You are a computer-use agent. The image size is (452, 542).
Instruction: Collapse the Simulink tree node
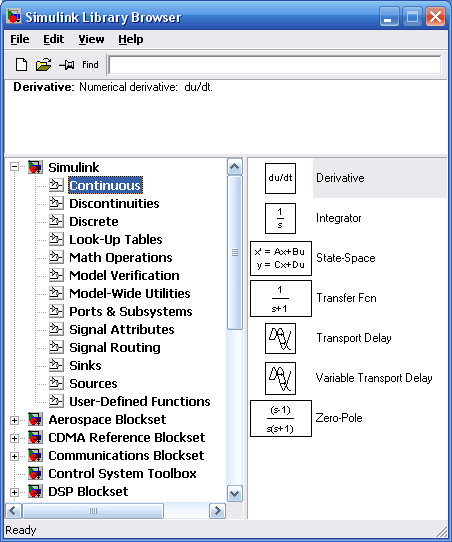(15, 167)
